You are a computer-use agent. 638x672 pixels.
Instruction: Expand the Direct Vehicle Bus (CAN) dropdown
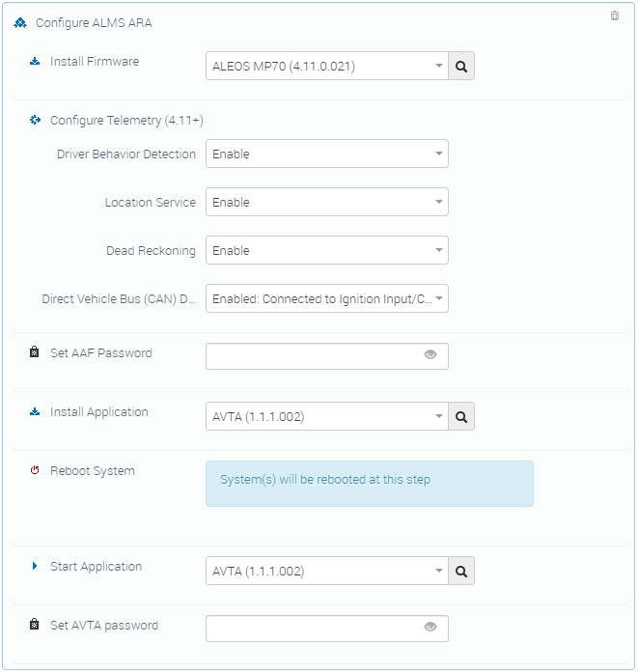click(326, 298)
